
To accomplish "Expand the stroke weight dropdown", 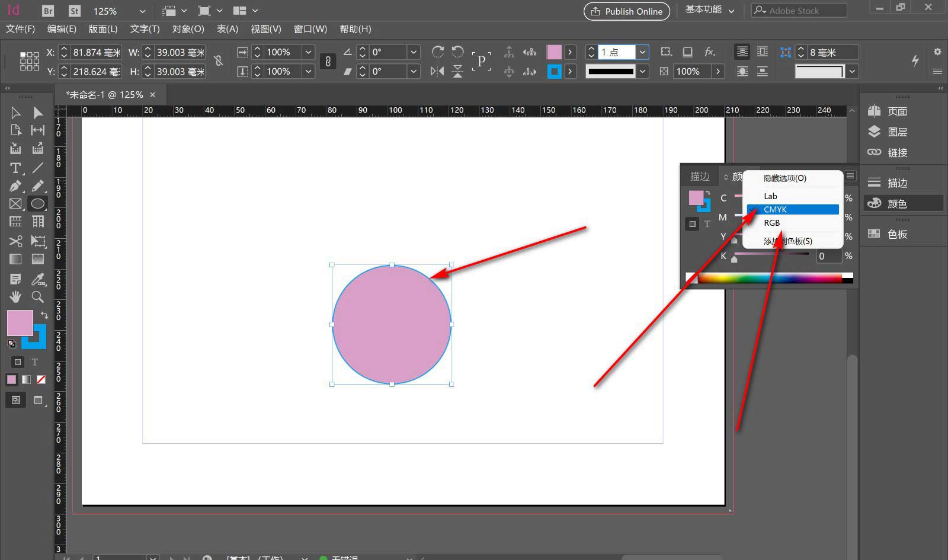I will click(x=642, y=52).
